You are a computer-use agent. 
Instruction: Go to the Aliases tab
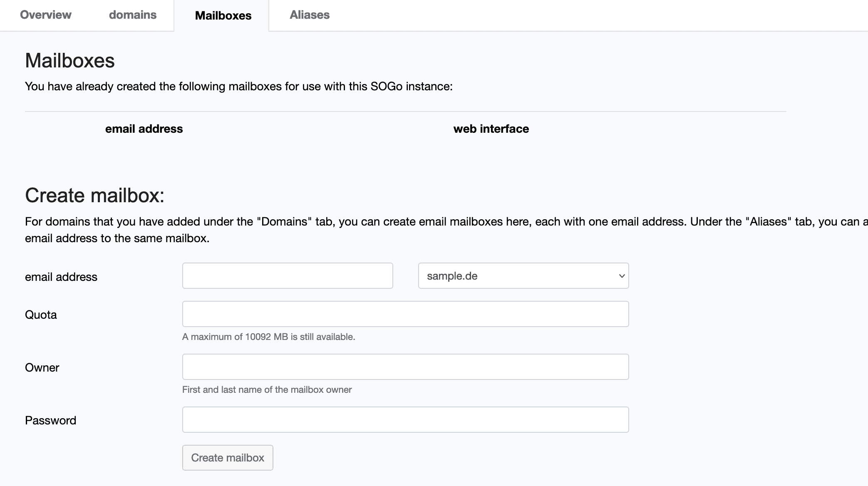pos(309,15)
